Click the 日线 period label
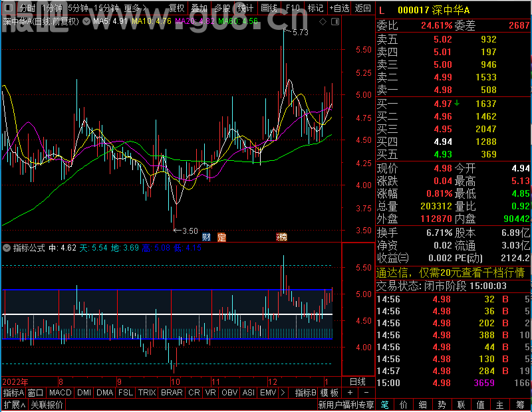Screen dimensions: 532x412 pyautogui.click(x=358, y=382)
